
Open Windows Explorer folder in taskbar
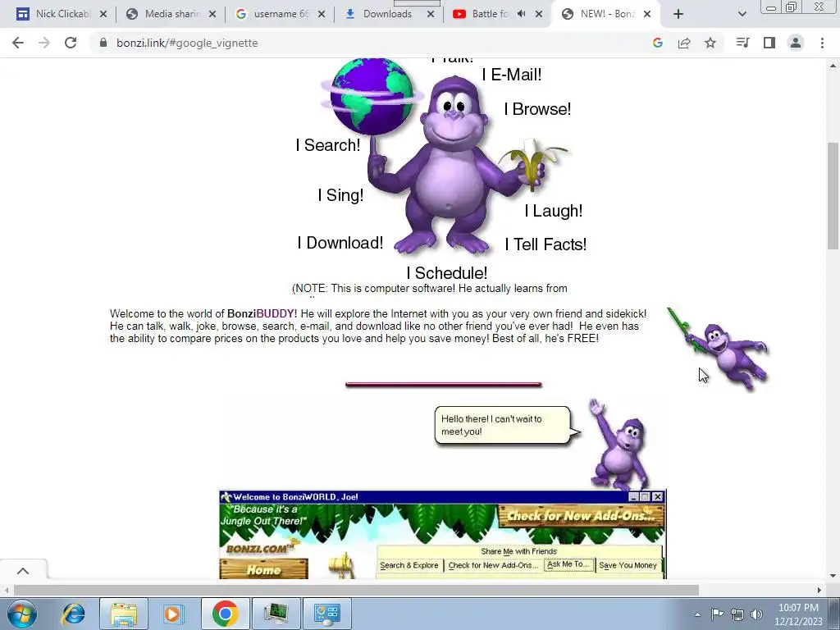124,614
